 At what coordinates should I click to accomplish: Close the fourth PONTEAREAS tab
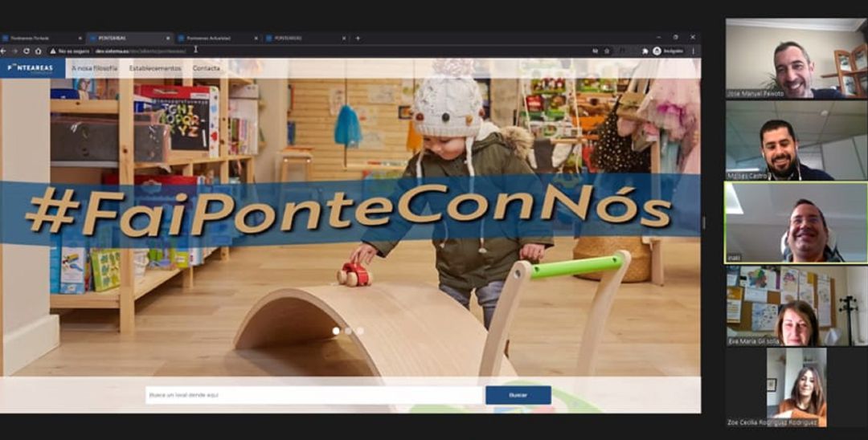(x=344, y=39)
